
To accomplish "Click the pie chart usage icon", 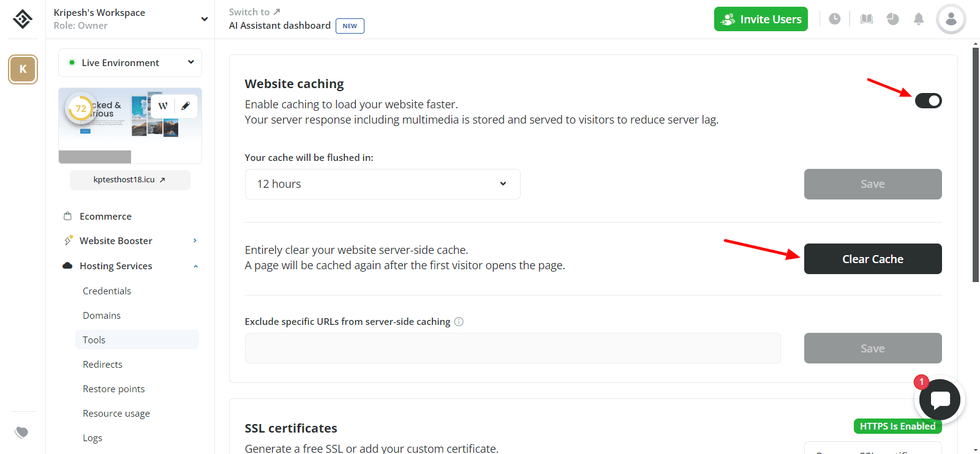I will [x=892, y=19].
